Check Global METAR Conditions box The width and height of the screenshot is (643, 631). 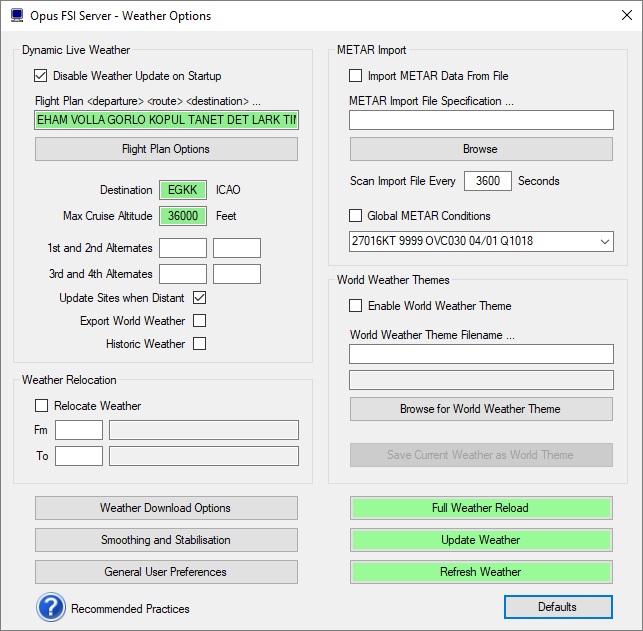[356, 216]
